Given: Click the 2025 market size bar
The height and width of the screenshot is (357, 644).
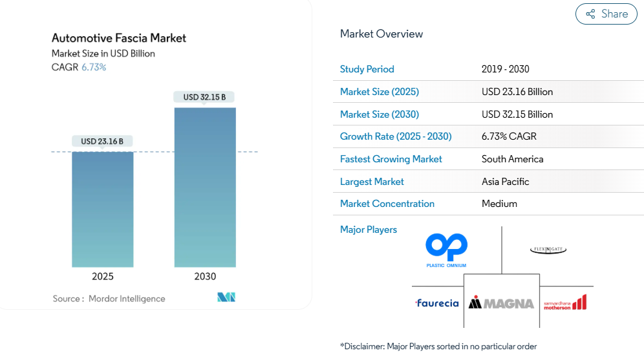Looking at the screenshot, I should [102, 209].
